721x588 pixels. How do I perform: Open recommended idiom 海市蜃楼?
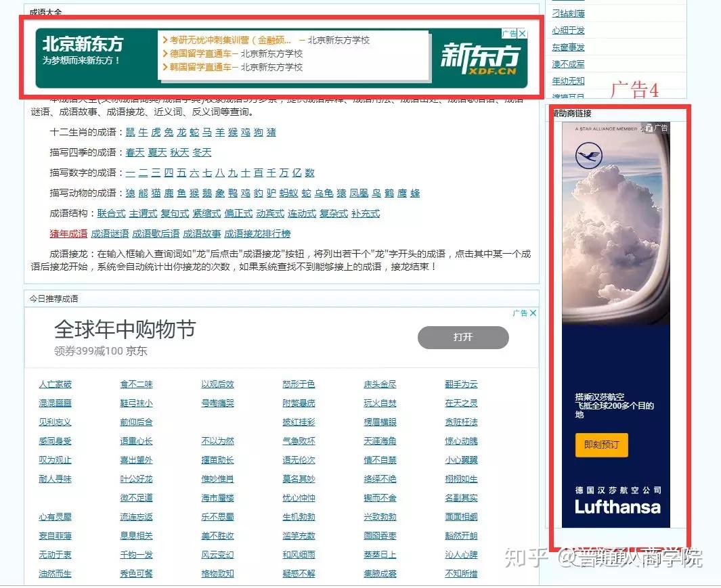point(217,498)
